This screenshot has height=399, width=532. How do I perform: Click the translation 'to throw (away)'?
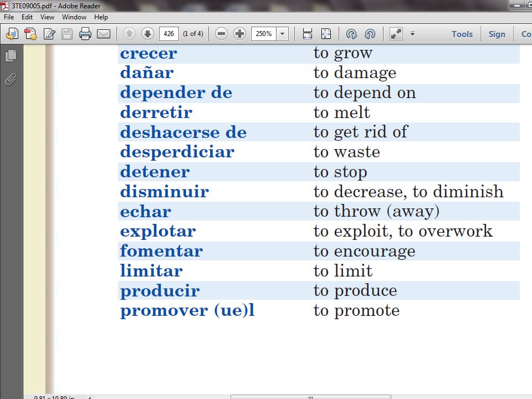(377, 212)
